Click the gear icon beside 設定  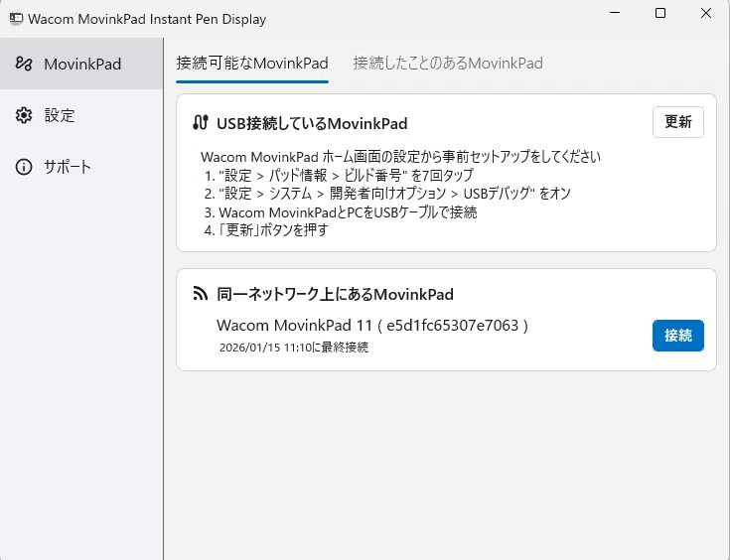[x=24, y=115]
